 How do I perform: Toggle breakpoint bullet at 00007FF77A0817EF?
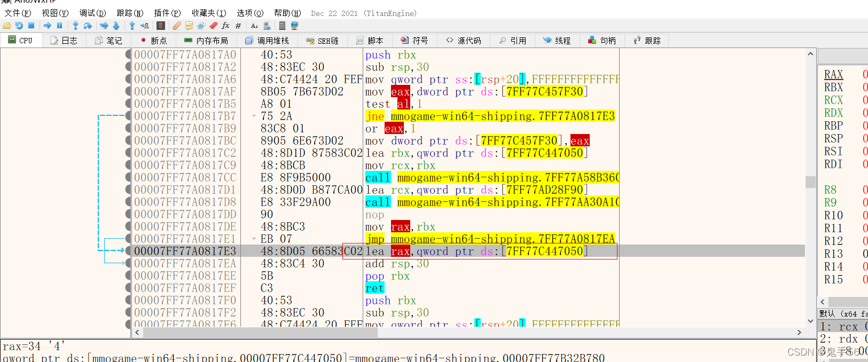(x=128, y=288)
